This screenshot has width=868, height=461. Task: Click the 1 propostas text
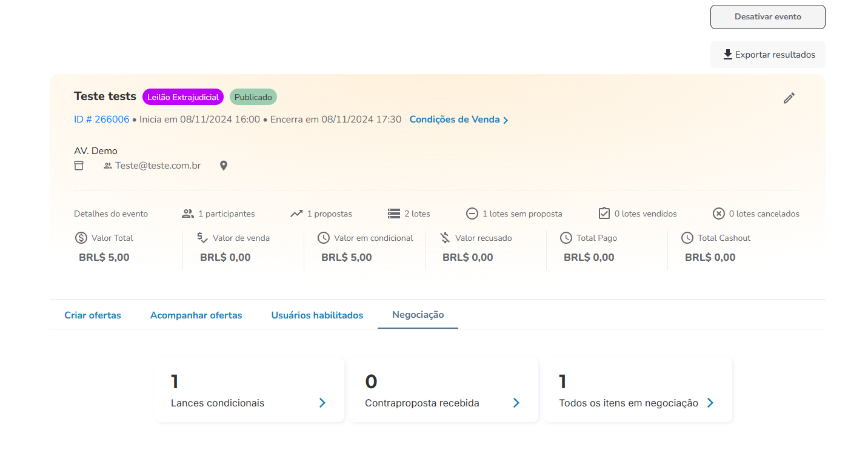[330, 214]
